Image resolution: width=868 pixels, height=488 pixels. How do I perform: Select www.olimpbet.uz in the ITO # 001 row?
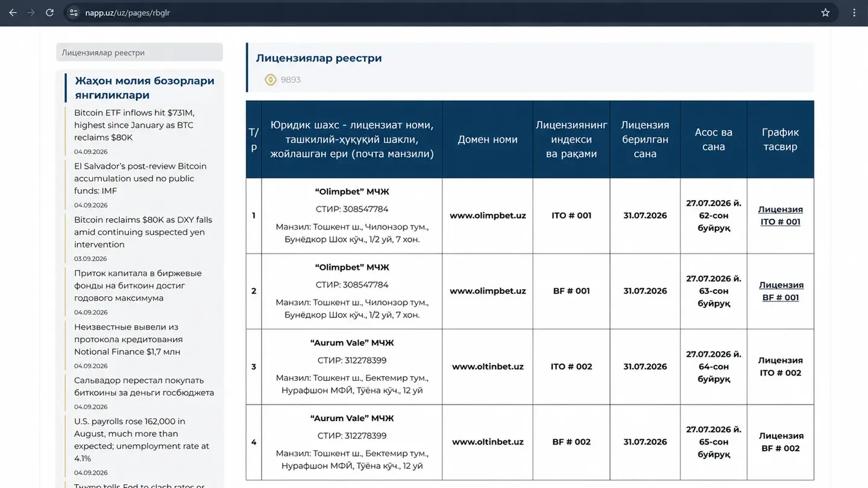(x=488, y=216)
